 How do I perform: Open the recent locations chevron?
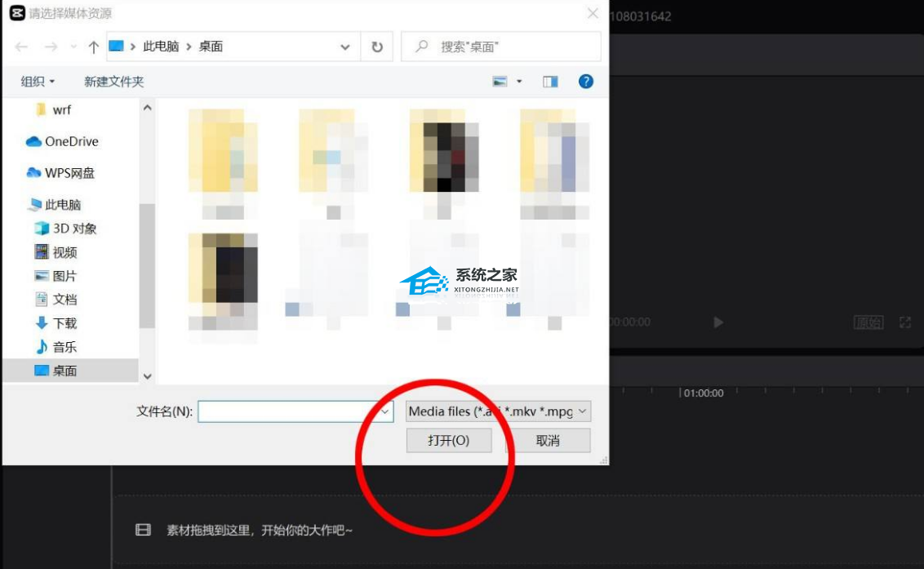point(73,47)
